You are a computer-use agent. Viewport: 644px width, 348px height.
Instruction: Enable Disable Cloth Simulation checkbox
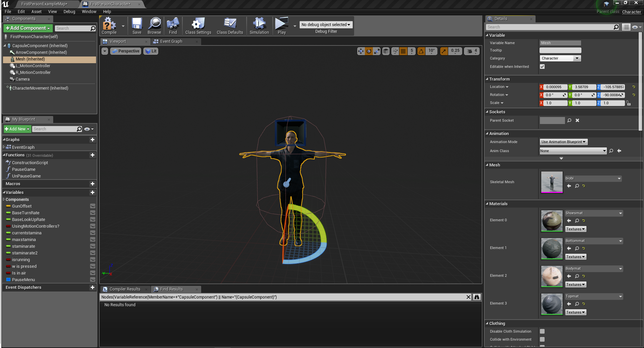pos(542,331)
